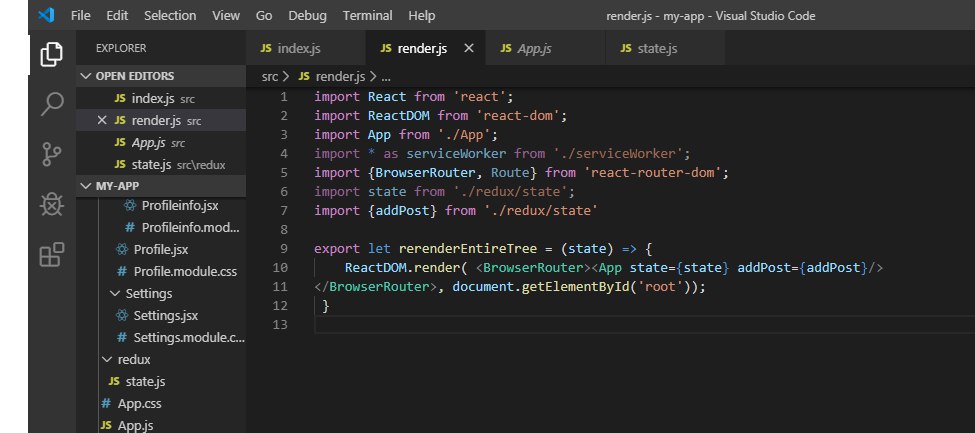Screen dimensions: 975x433
Task: Collapse the Settings folder
Action: point(148,293)
